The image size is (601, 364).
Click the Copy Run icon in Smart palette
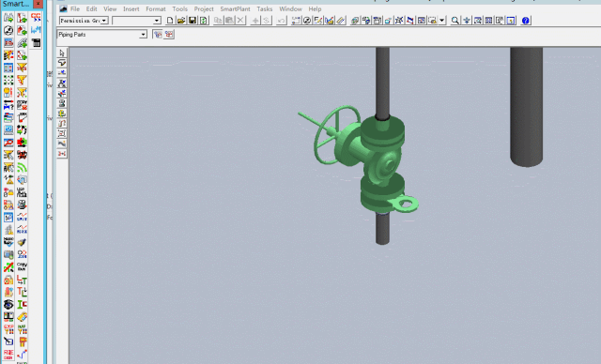tap(22, 266)
